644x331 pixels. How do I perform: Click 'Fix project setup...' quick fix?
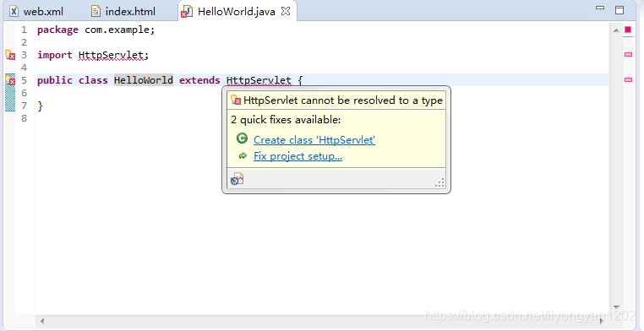click(x=297, y=156)
